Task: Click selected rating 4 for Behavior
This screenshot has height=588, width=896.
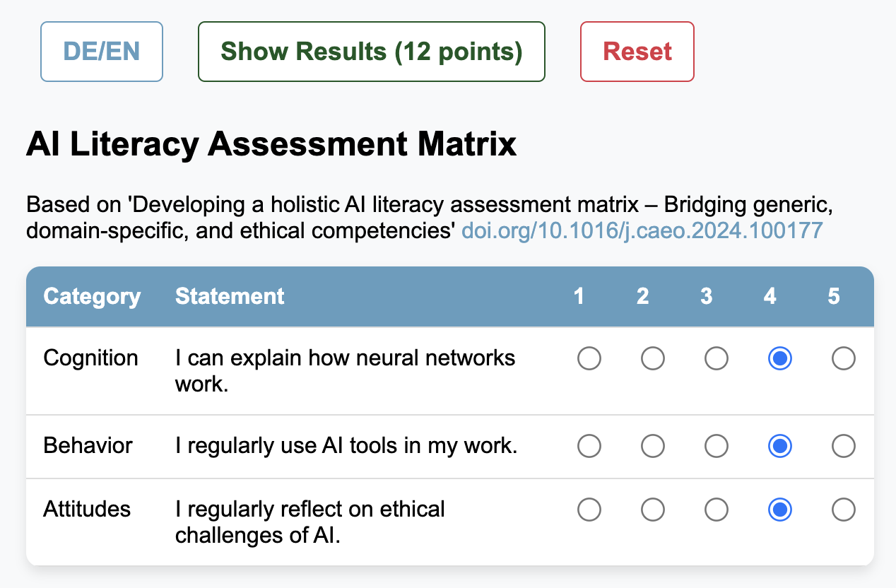Action: [780, 446]
